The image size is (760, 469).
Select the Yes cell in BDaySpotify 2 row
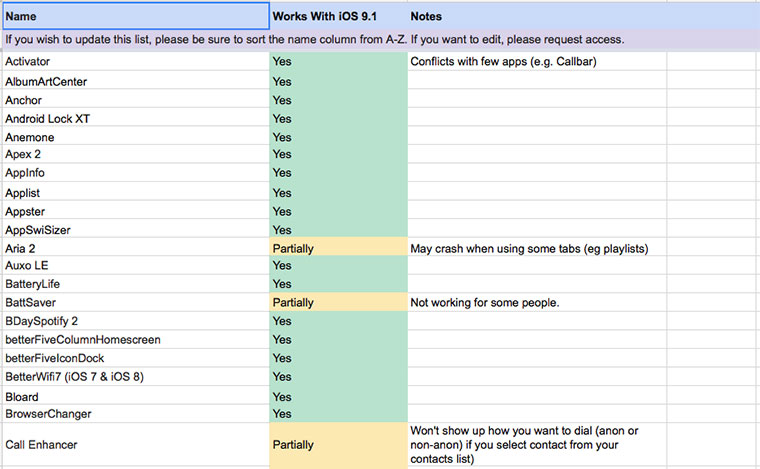(338, 321)
